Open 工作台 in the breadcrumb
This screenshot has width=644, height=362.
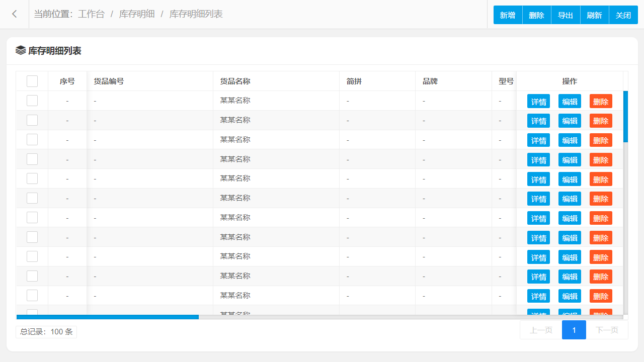click(91, 14)
